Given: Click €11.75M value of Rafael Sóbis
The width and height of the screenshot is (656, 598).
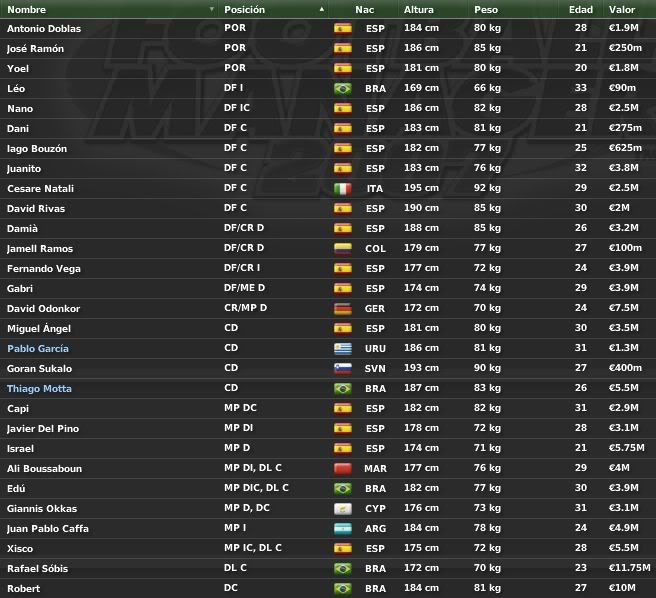Looking at the screenshot, I should 630,568.
